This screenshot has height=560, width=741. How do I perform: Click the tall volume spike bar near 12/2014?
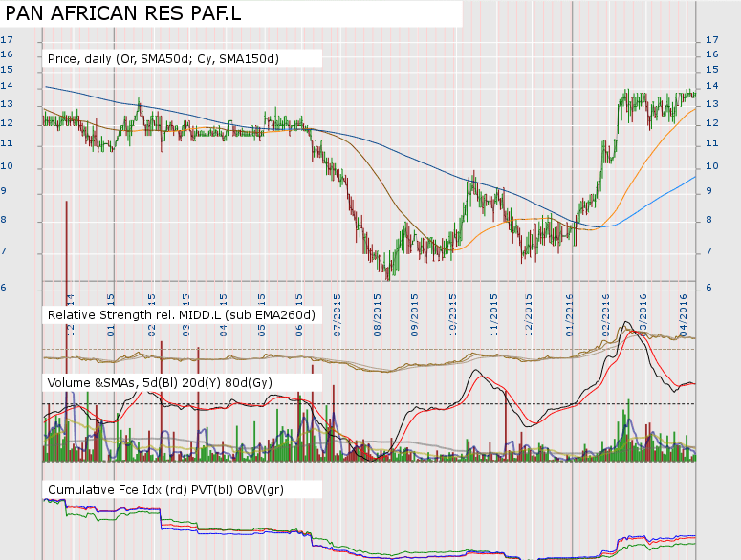click(67, 331)
